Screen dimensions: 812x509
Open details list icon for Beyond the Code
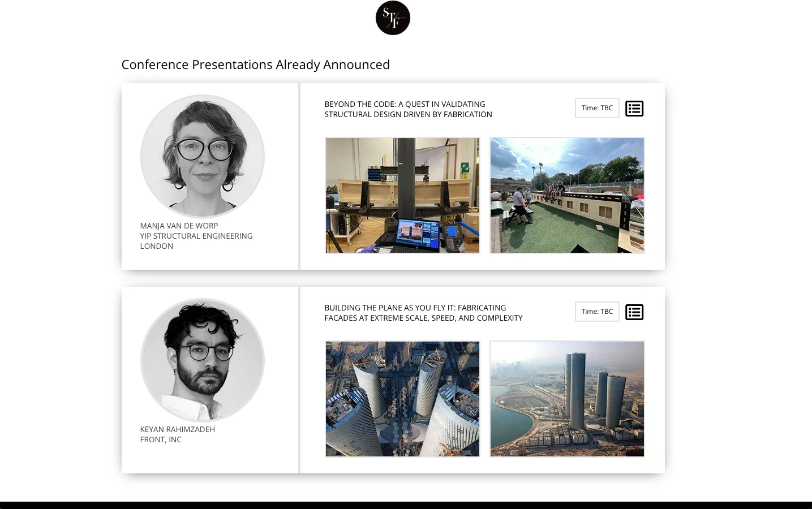[634, 109]
